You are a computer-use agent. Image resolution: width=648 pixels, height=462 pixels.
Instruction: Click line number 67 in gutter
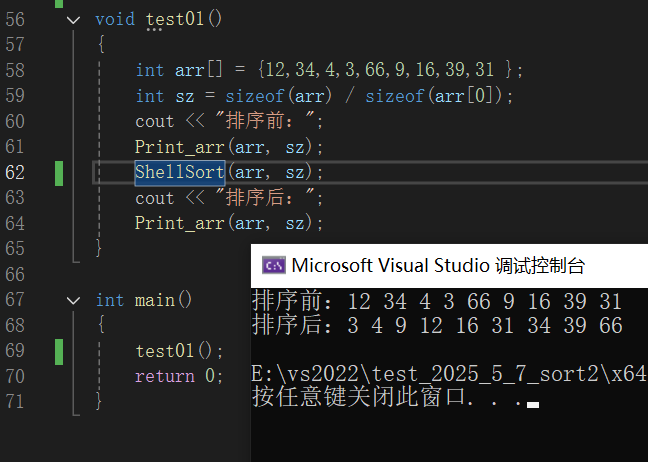pyautogui.click(x=15, y=300)
